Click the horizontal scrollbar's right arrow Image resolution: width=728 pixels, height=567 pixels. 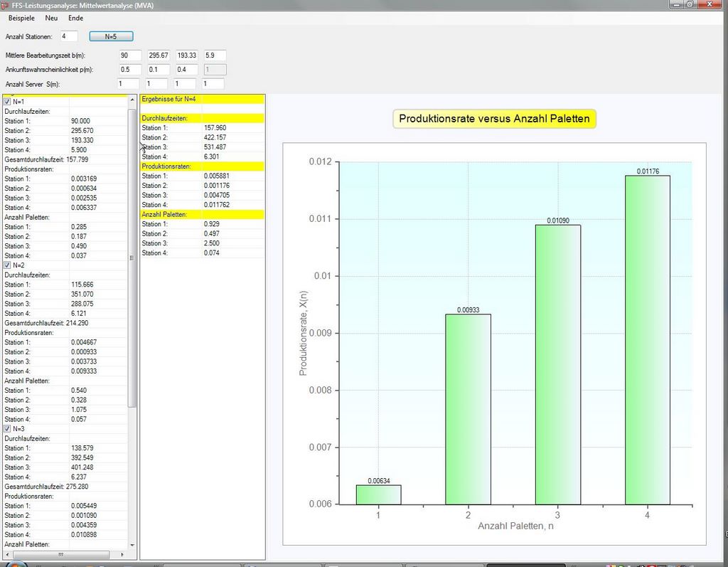(x=122, y=554)
